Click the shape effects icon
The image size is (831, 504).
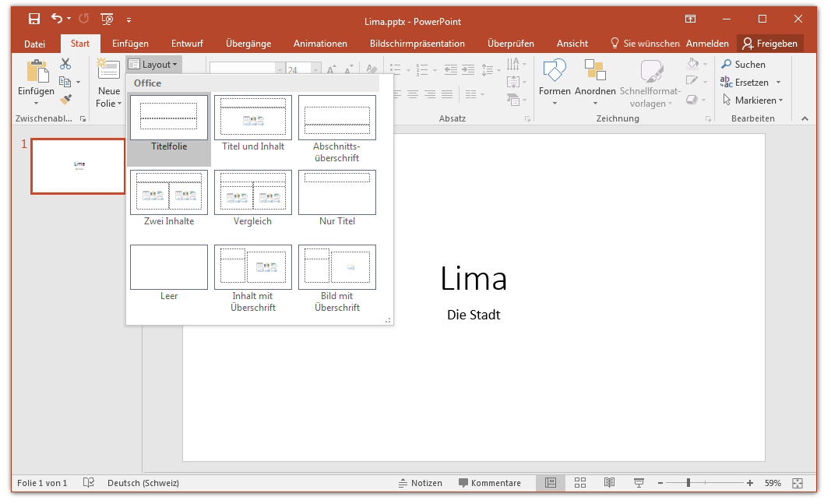pyautogui.click(x=692, y=99)
